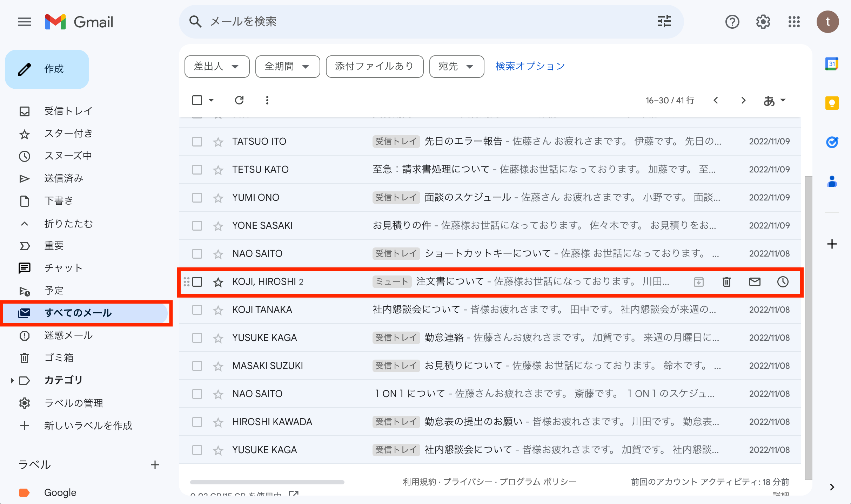Add a label with Labels plus icon
Viewport: 851px width, 504px height.
pos(155,465)
